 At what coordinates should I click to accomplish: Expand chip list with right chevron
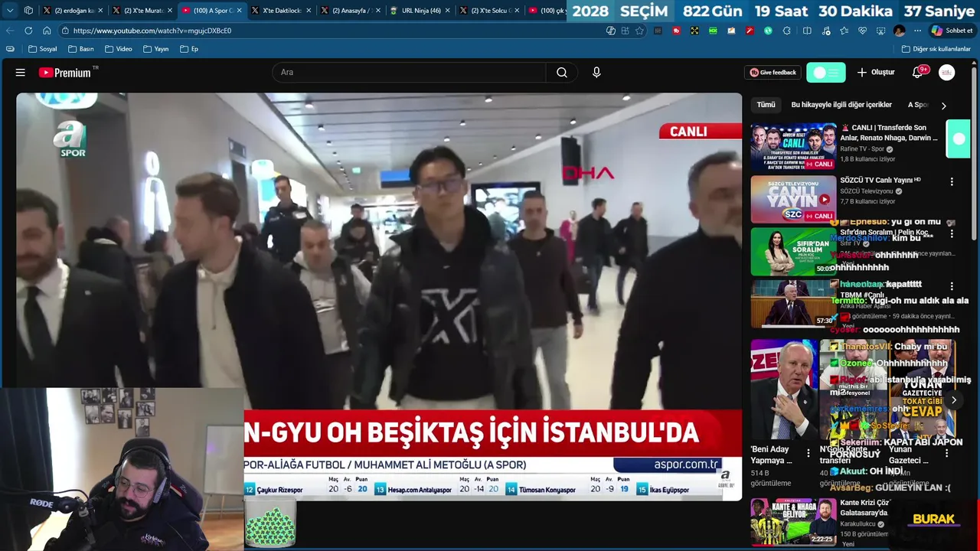click(943, 106)
